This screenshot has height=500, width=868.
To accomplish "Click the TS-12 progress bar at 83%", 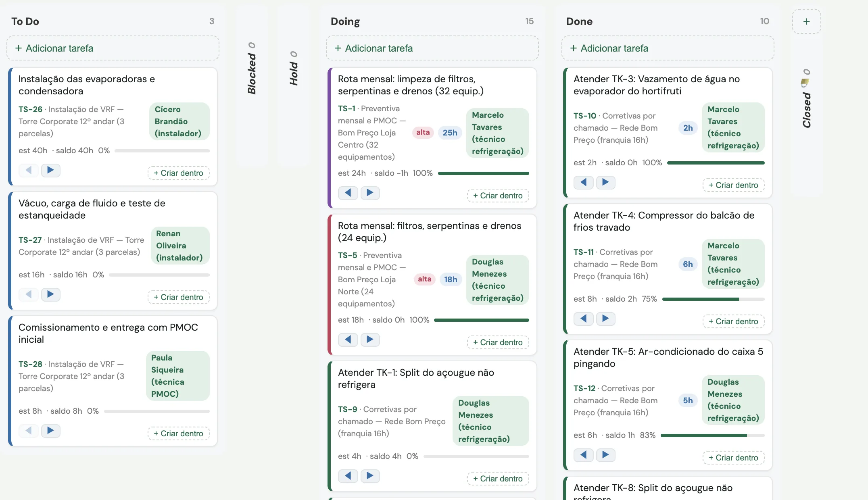I will (x=712, y=435).
